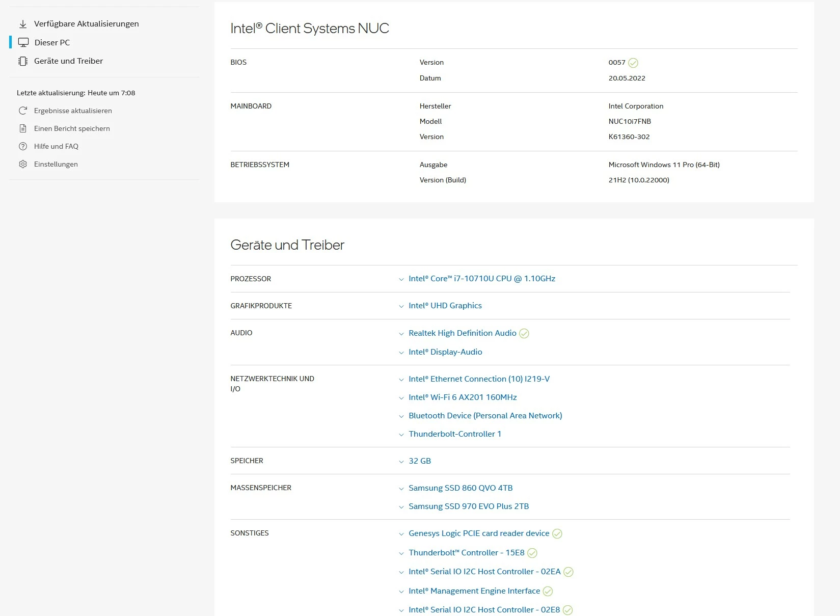Open Einstellungen
The width and height of the screenshot is (840, 616).
pyautogui.click(x=56, y=164)
